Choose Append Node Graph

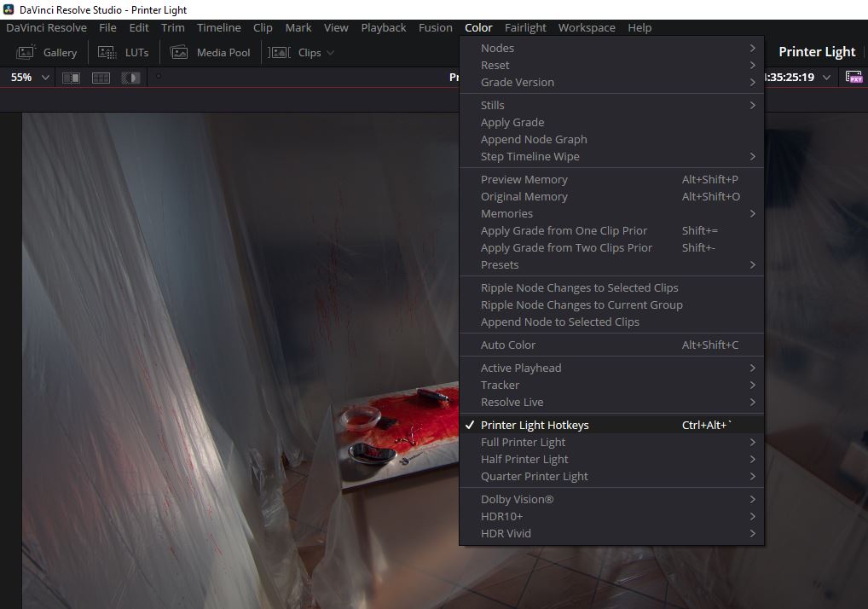[611, 140]
